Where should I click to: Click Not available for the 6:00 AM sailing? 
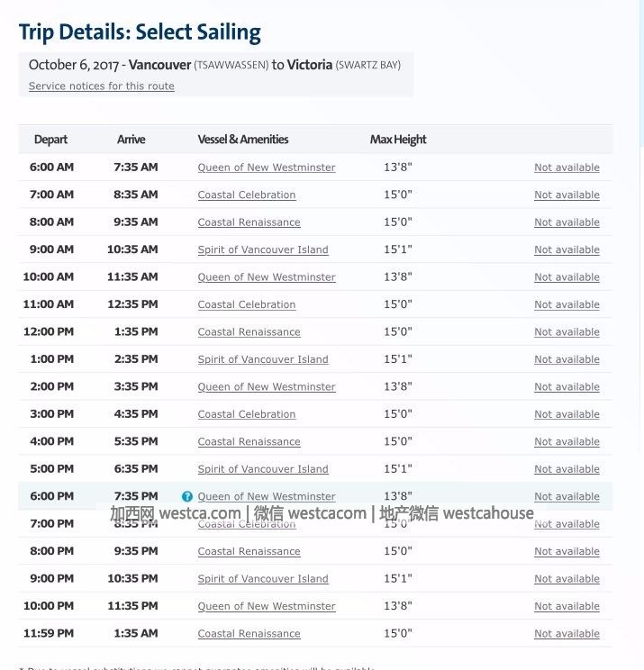(567, 167)
